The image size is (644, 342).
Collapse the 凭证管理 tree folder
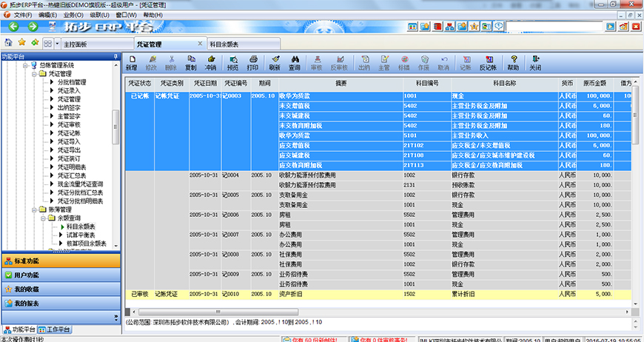click(x=34, y=74)
